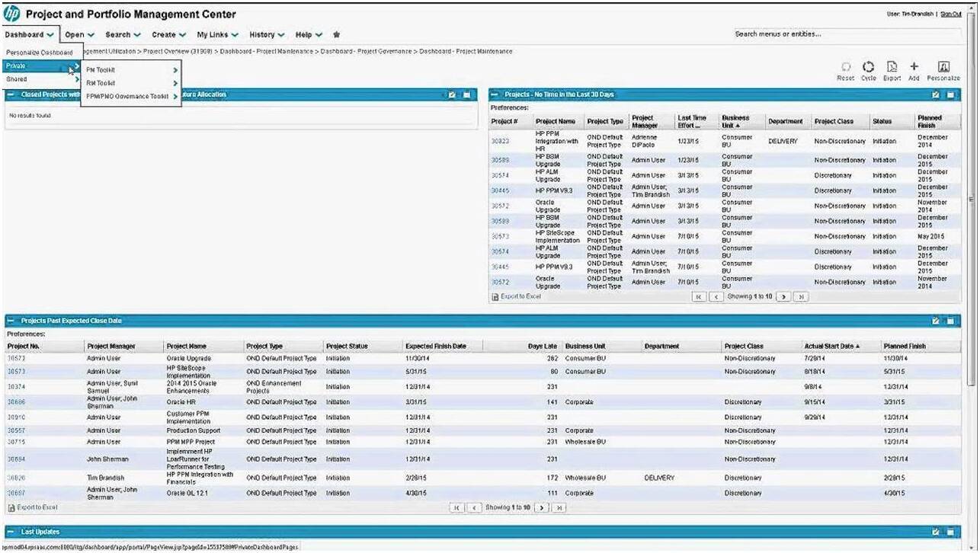Collapse the Projects - No Time portlet
980x553 pixels.
495,94
